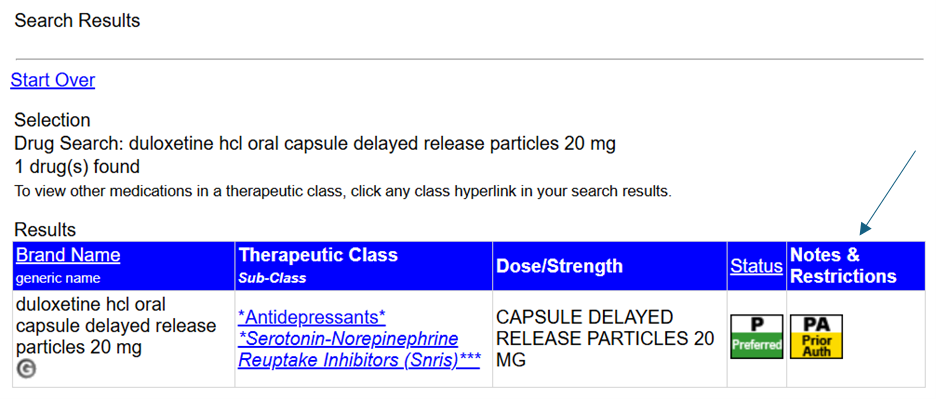The image size is (936, 399).
Task: Open the Serotonin-Norepinephrine Reuptake Inhibitors sub-class link
Action: [x=359, y=349]
